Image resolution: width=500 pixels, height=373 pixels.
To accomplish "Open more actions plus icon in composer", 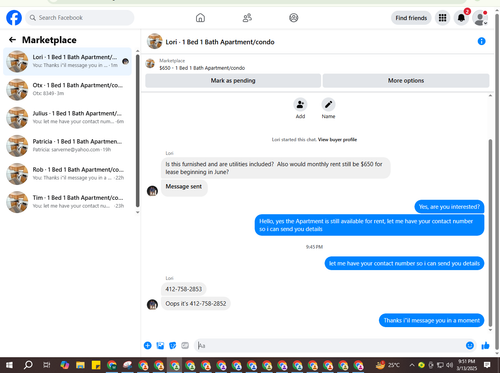I will [148, 346].
